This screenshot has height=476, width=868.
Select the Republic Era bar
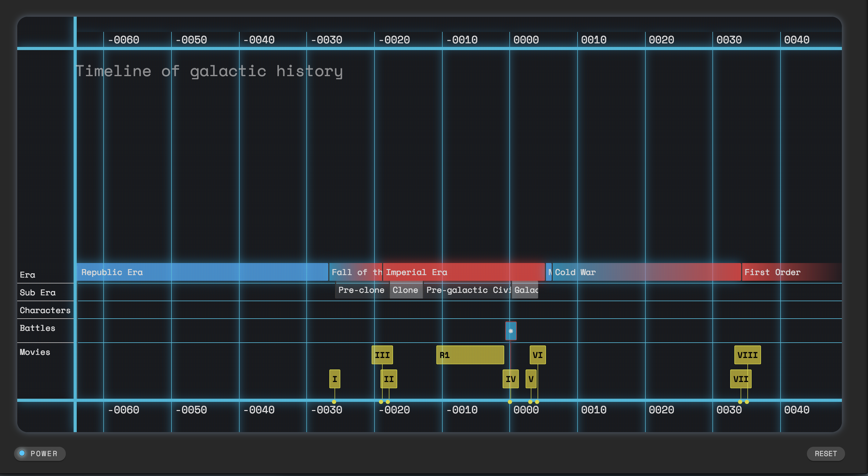203,272
